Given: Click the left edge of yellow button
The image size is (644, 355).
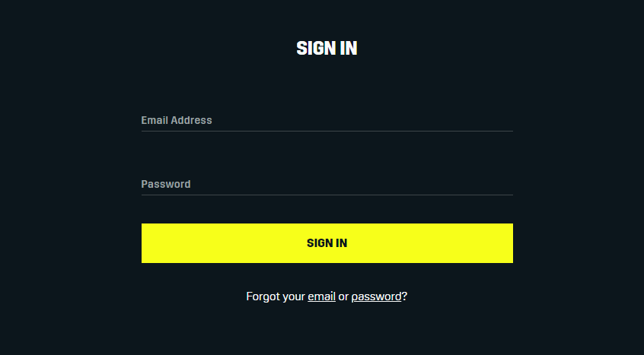Looking at the screenshot, I should (145, 243).
